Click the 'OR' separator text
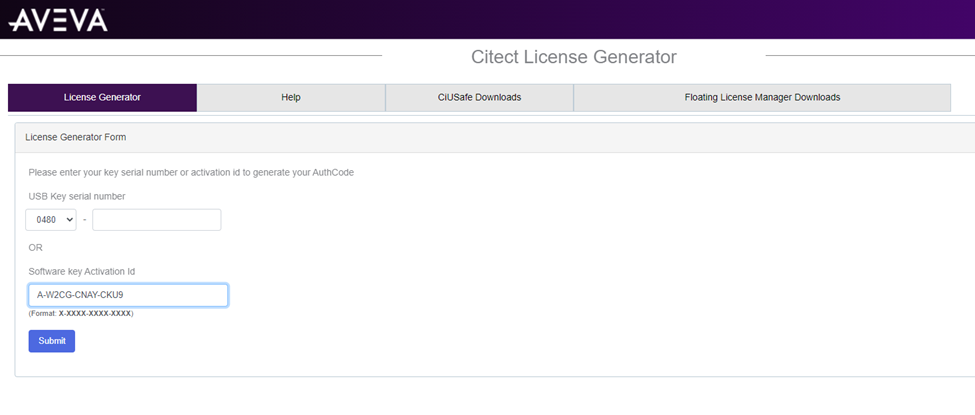Viewport: 975px width, 415px height. point(35,248)
